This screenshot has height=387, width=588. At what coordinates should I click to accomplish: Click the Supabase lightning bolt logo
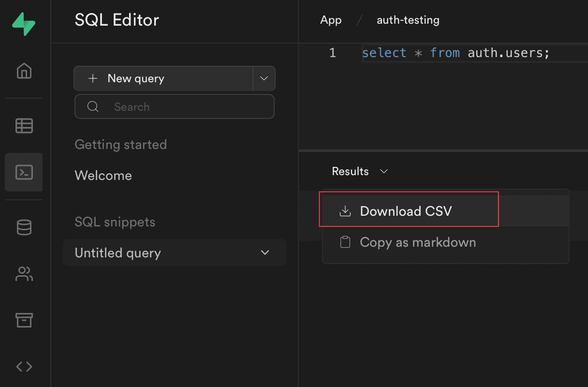point(24,24)
